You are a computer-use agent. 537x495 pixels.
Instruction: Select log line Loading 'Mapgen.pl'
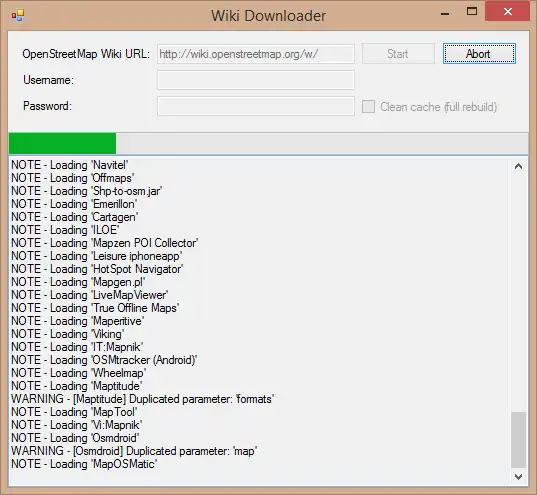point(78,282)
